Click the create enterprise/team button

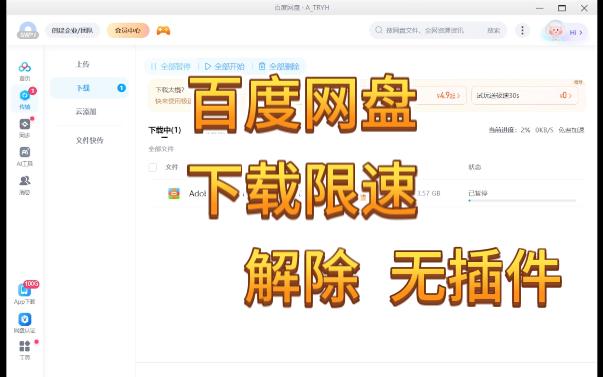pos(72,30)
